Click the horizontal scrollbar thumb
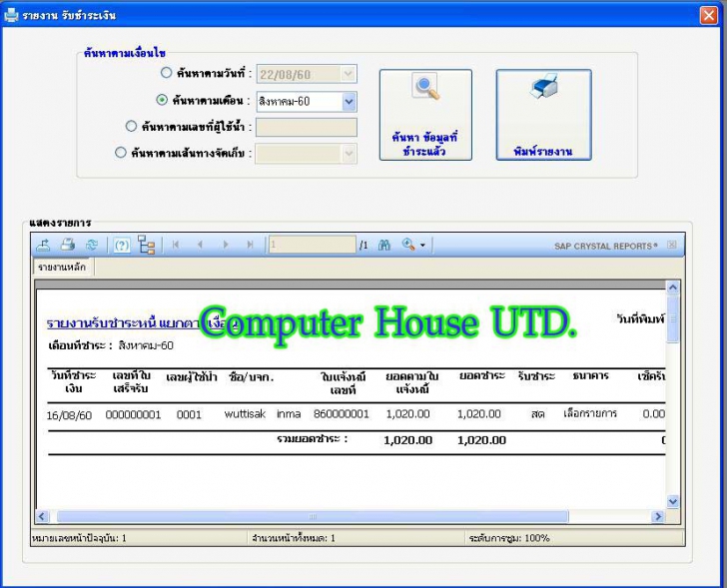The width and height of the screenshot is (727, 588). (x=313, y=516)
